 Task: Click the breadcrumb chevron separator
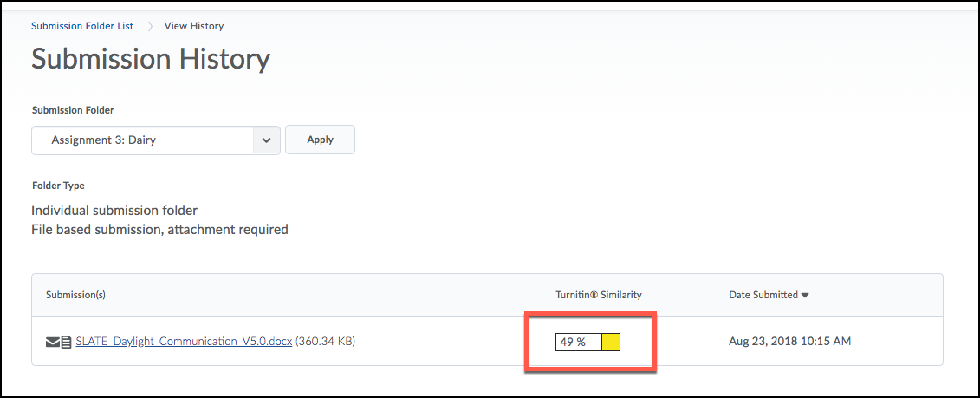pos(149,26)
